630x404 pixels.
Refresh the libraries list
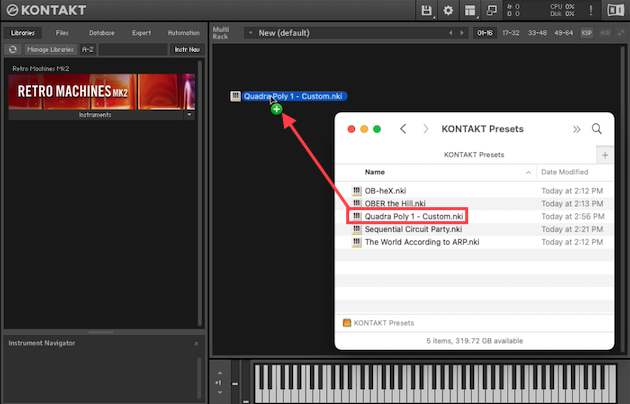click(13, 49)
